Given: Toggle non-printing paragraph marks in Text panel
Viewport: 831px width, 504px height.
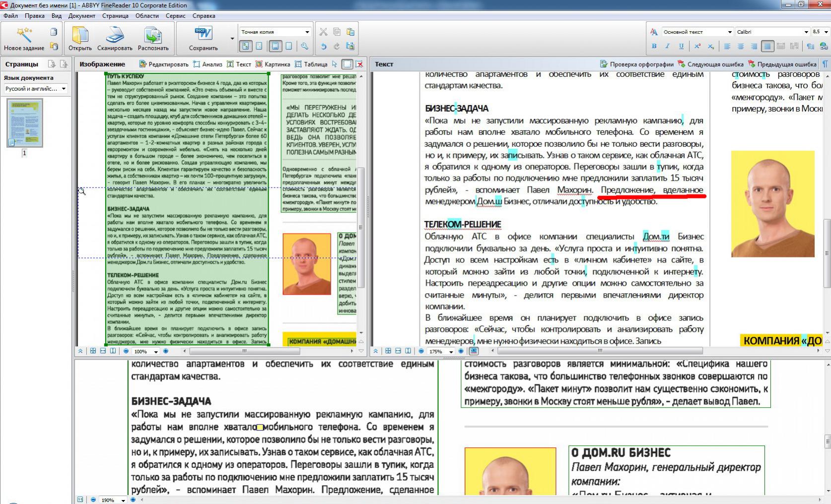Looking at the screenshot, I should pyautogui.click(x=825, y=64).
